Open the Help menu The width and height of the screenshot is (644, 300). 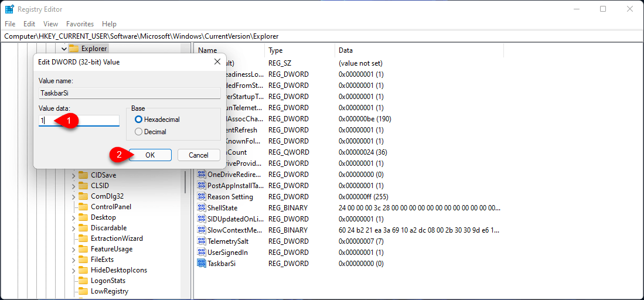[x=109, y=24]
